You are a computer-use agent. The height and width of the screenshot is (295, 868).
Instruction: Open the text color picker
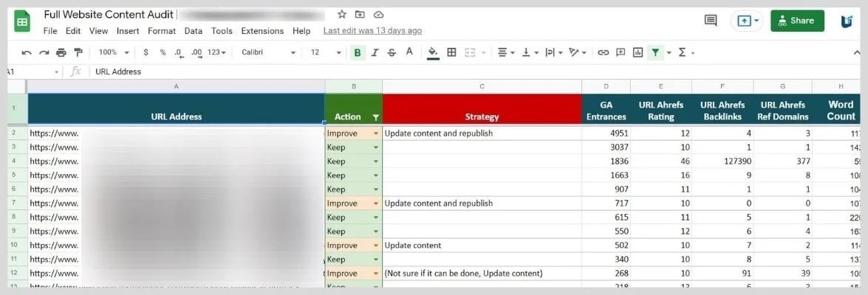click(x=409, y=52)
